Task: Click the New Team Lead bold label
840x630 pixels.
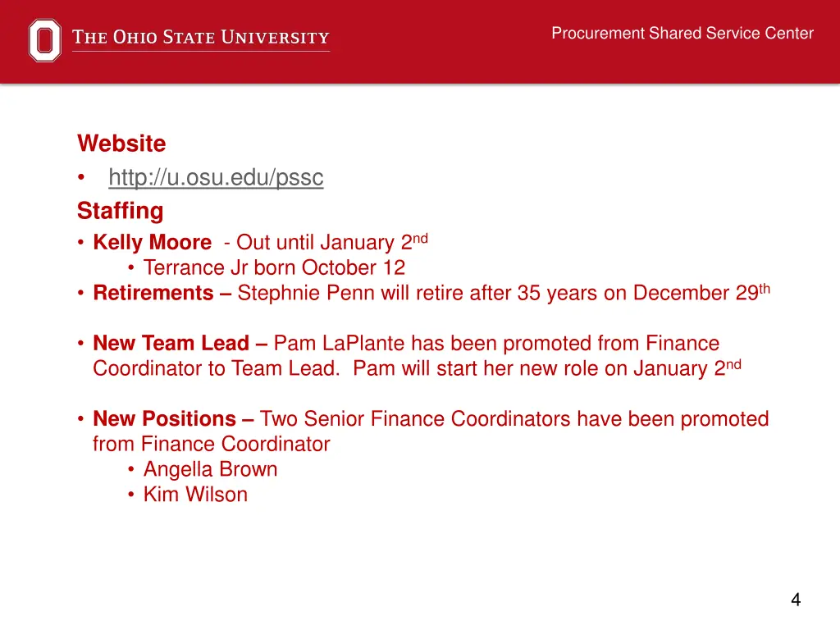Action: pos(171,343)
